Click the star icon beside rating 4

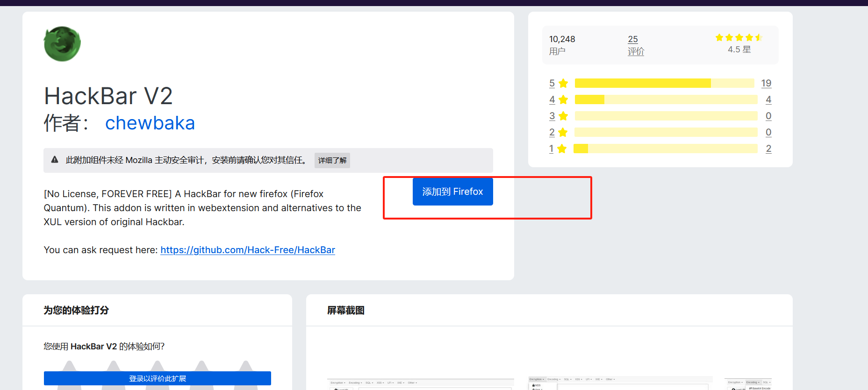click(x=563, y=99)
